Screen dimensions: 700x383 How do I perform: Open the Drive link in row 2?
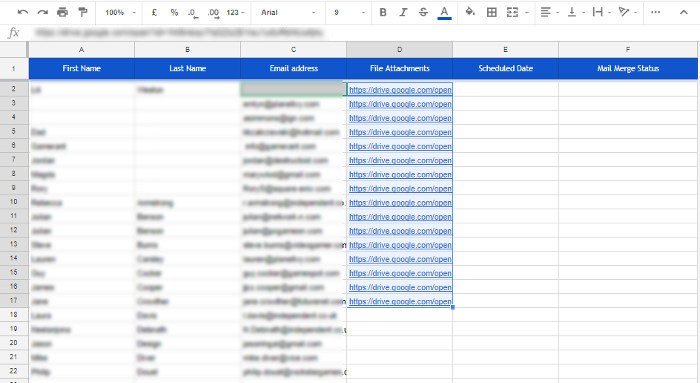(400, 90)
